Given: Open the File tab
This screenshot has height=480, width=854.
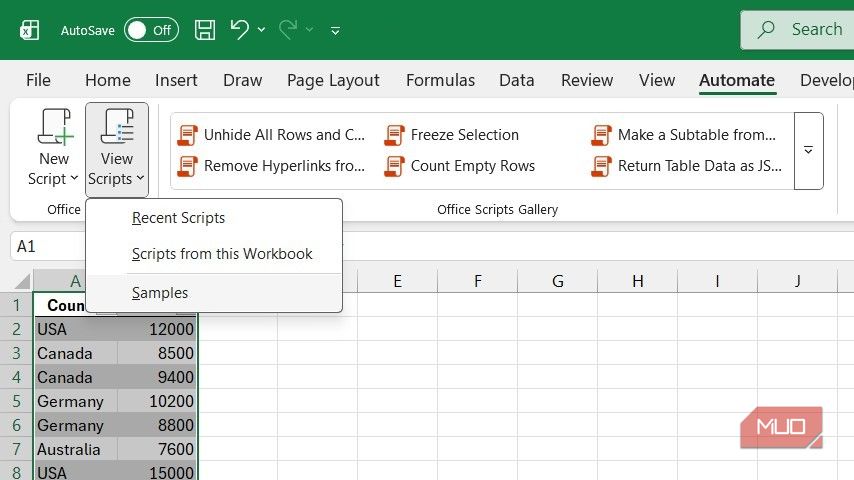Looking at the screenshot, I should click(x=38, y=80).
